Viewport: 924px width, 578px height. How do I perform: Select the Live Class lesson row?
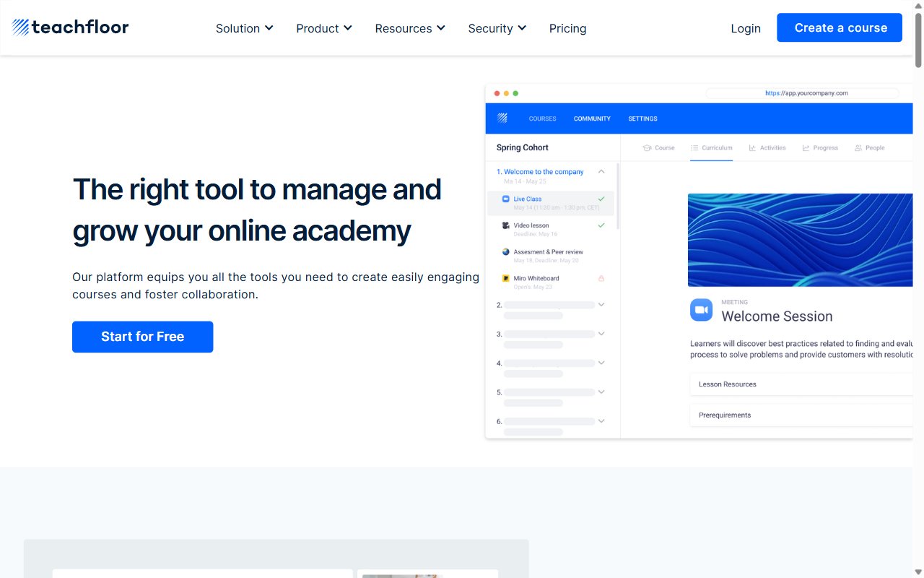(x=551, y=203)
